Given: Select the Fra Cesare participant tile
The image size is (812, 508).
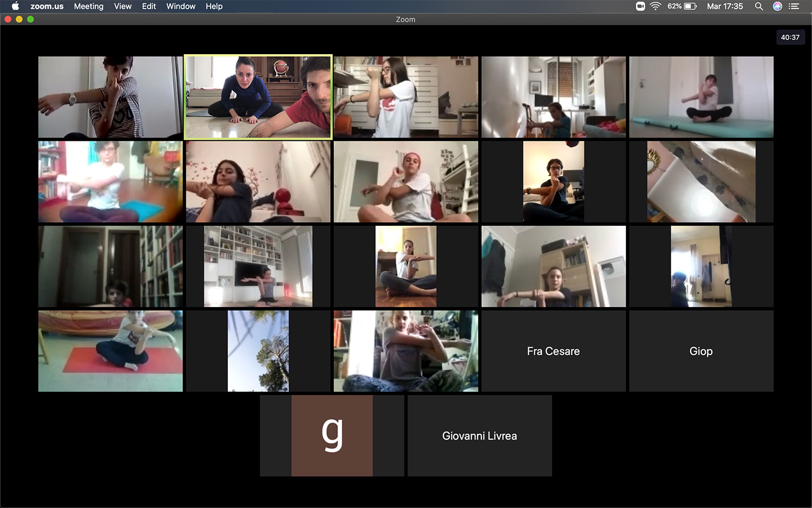Looking at the screenshot, I should point(553,351).
